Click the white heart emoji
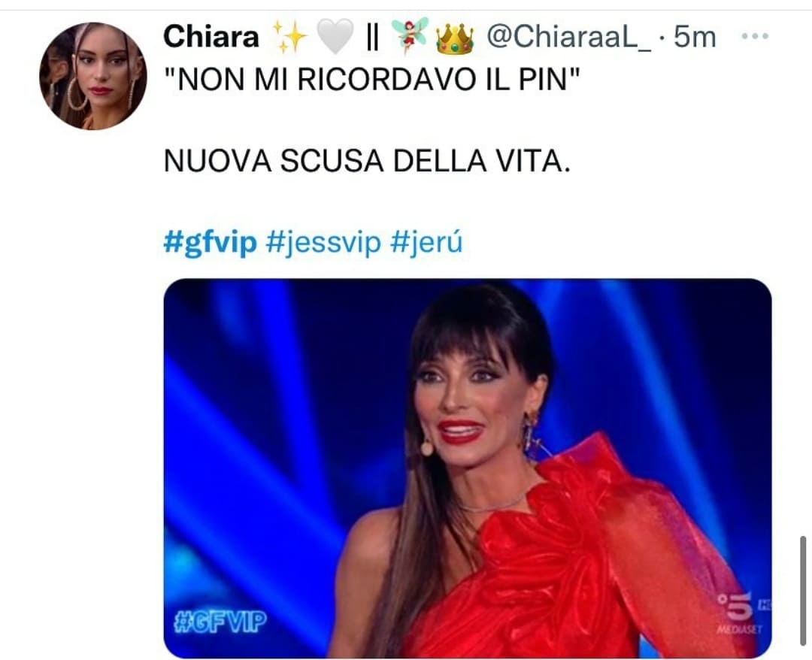The height and width of the screenshot is (660, 812). tap(335, 38)
